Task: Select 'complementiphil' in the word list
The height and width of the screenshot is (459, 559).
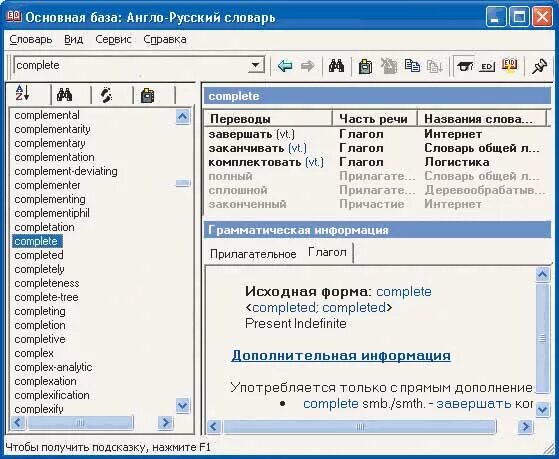Action: point(52,214)
